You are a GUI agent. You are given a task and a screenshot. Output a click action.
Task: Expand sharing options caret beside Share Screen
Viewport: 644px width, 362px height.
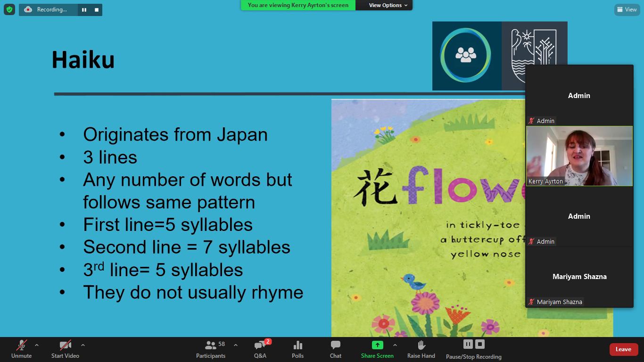click(395, 345)
